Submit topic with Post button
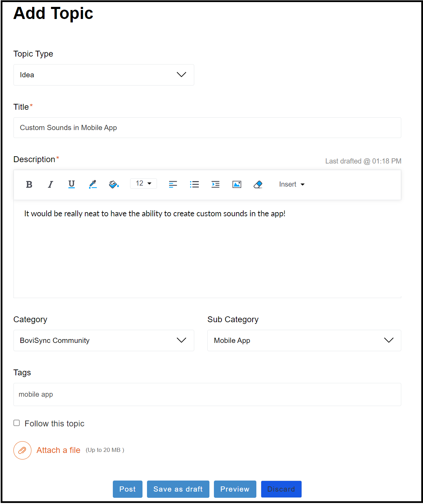 pyautogui.click(x=128, y=489)
